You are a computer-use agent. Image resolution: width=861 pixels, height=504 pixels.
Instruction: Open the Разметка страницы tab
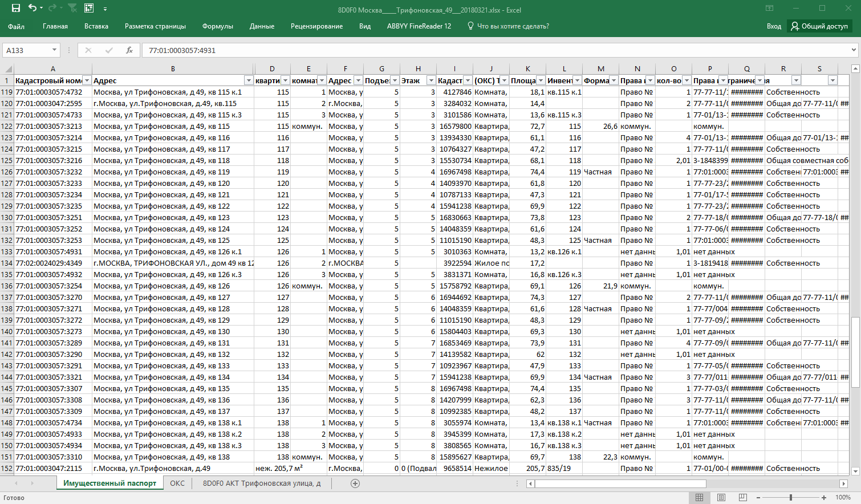155,26
